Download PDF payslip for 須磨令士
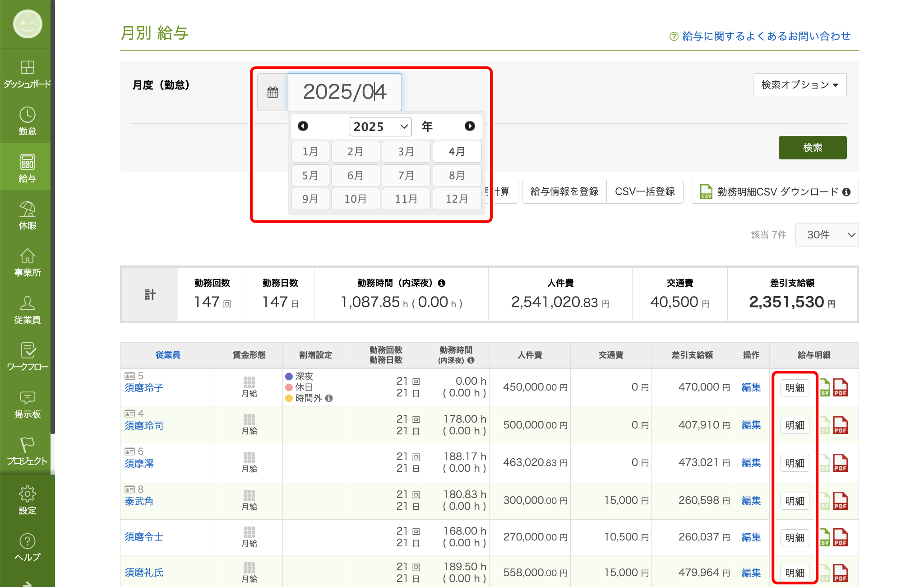Image resolution: width=924 pixels, height=587 pixels. coord(840,537)
